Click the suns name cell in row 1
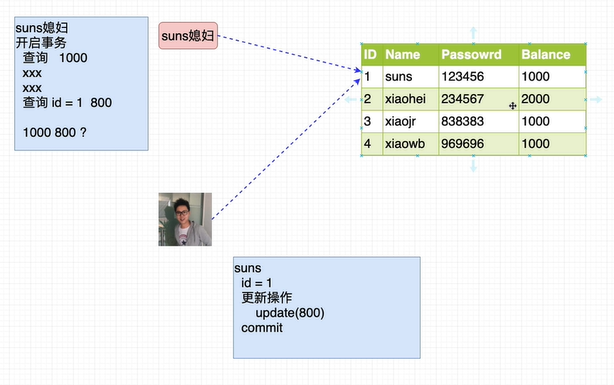Image resolution: width=614 pixels, height=385 pixels. click(x=410, y=77)
